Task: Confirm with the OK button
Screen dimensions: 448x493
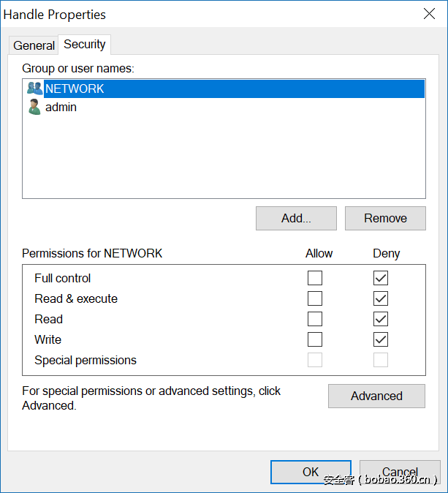Action: click(311, 472)
